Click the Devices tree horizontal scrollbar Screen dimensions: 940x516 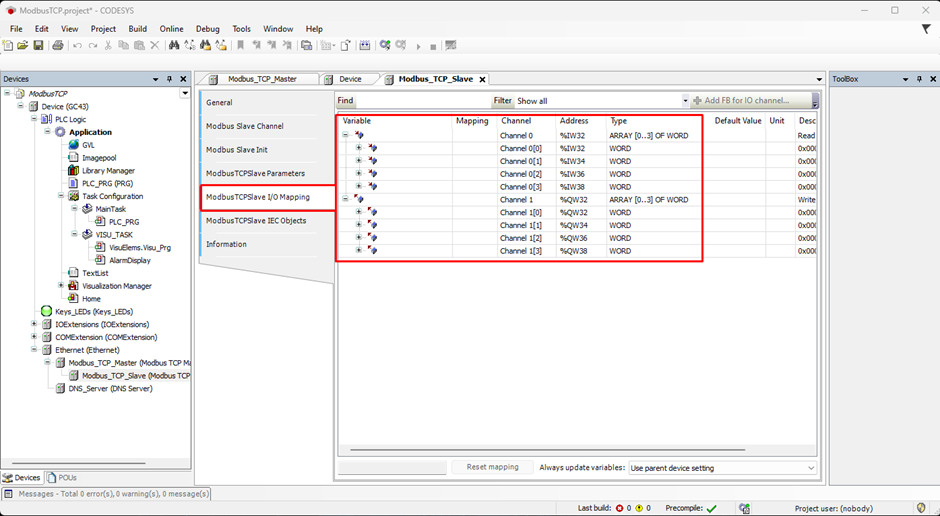(79, 463)
